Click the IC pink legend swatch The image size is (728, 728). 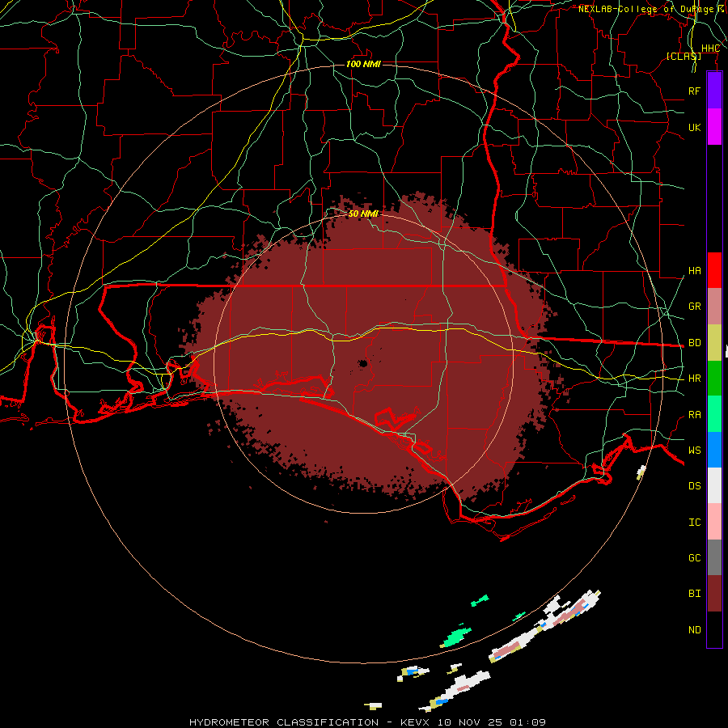click(x=714, y=522)
